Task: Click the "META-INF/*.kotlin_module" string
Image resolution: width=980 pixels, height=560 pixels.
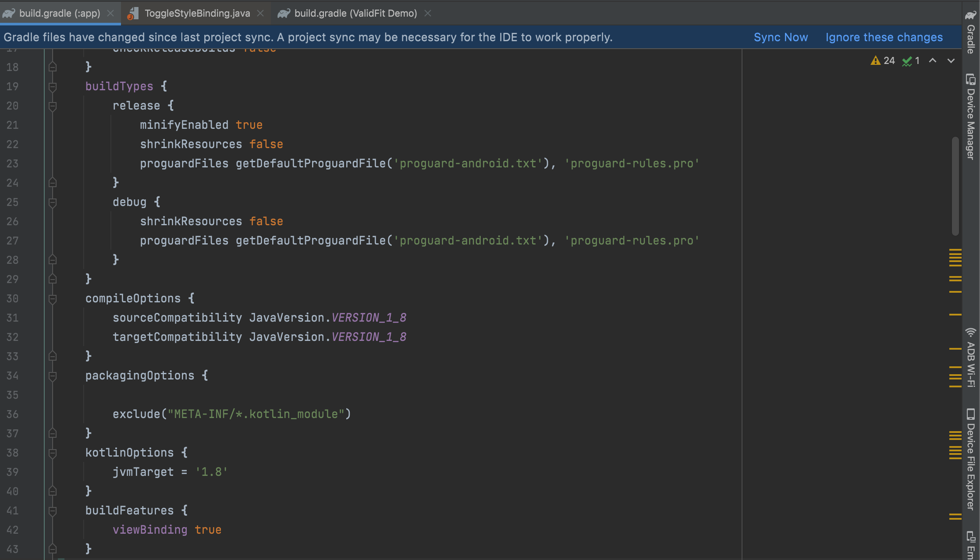Action: tap(256, 414)
